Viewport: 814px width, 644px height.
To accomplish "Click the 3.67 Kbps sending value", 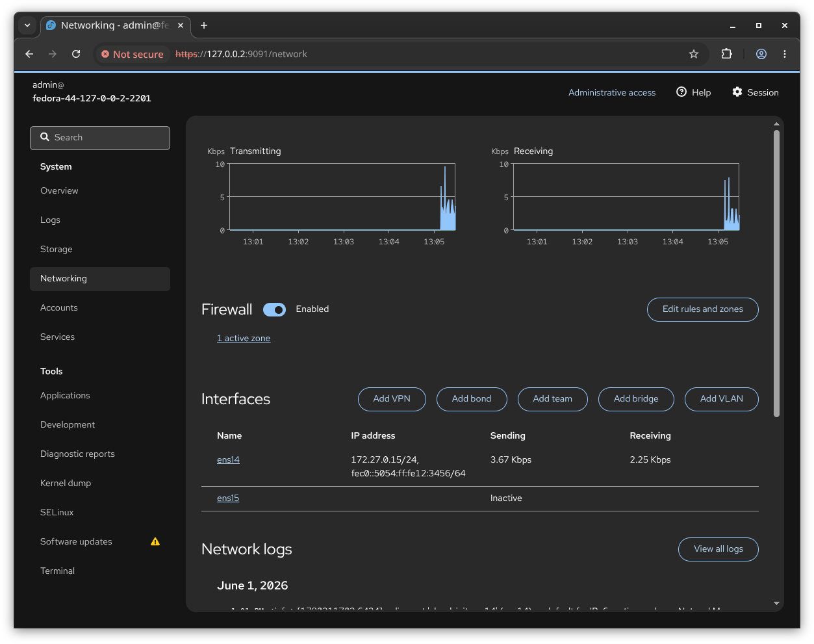I will click(x=511, y=460).
